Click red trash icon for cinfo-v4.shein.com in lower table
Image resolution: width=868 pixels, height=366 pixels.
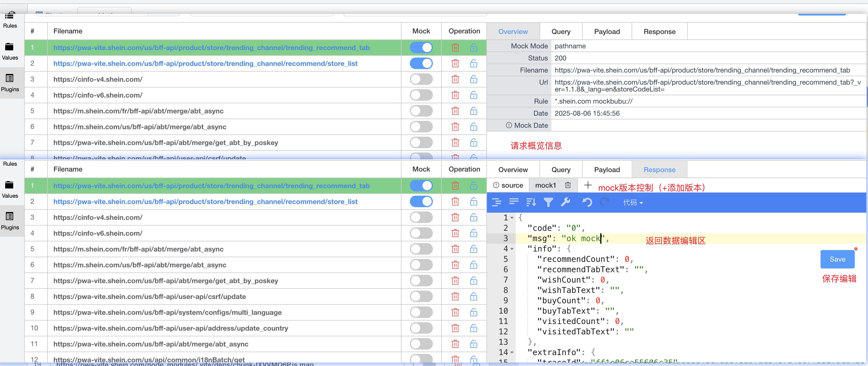click(455, 217)
